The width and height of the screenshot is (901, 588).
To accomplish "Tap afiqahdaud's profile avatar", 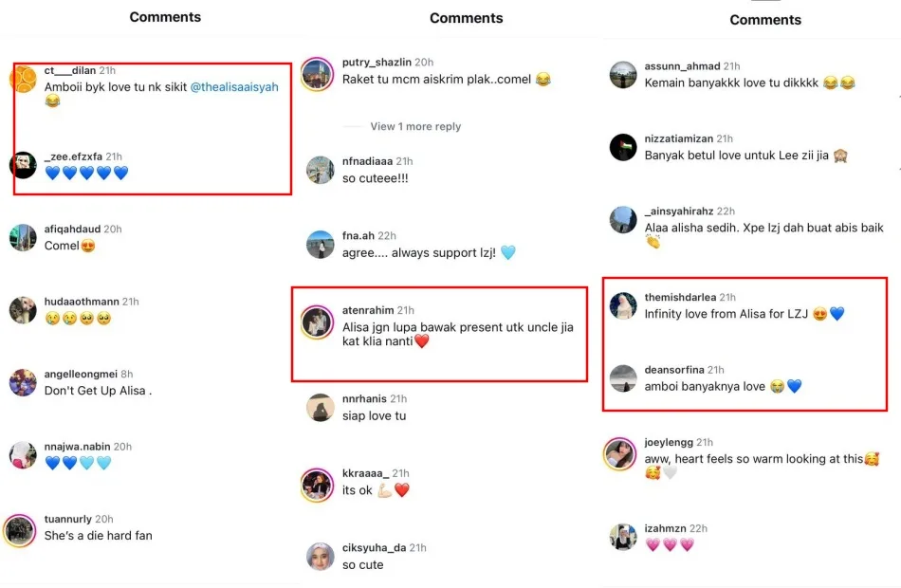I will tap(24, 237).
